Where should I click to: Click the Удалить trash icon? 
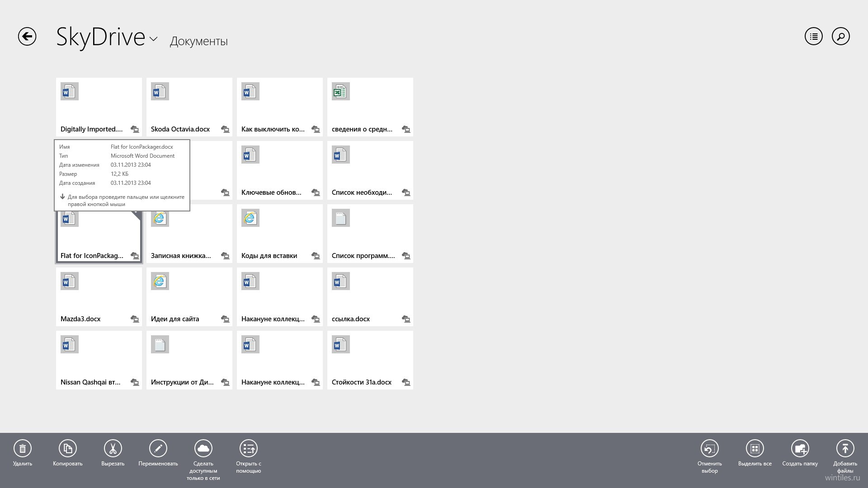(x=23, y=448)
